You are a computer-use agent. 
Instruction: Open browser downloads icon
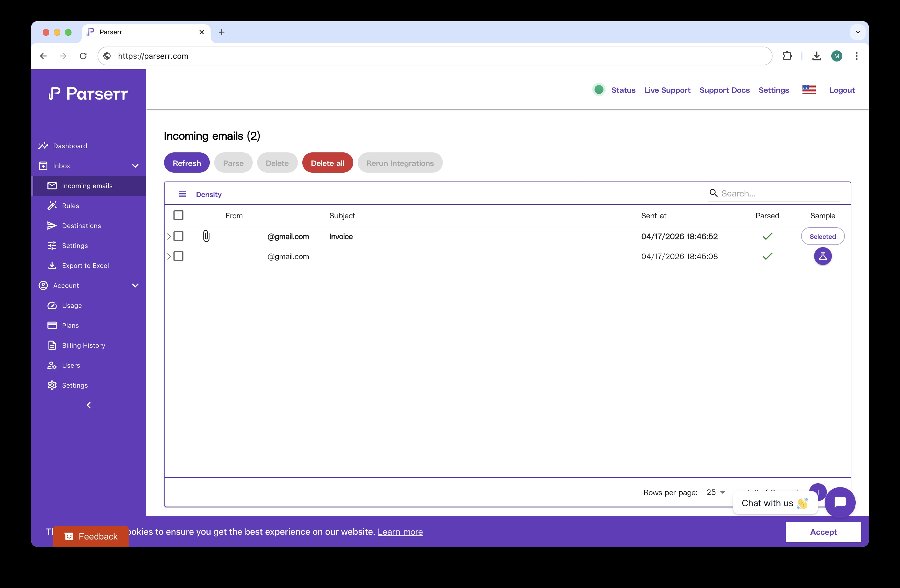817,56
